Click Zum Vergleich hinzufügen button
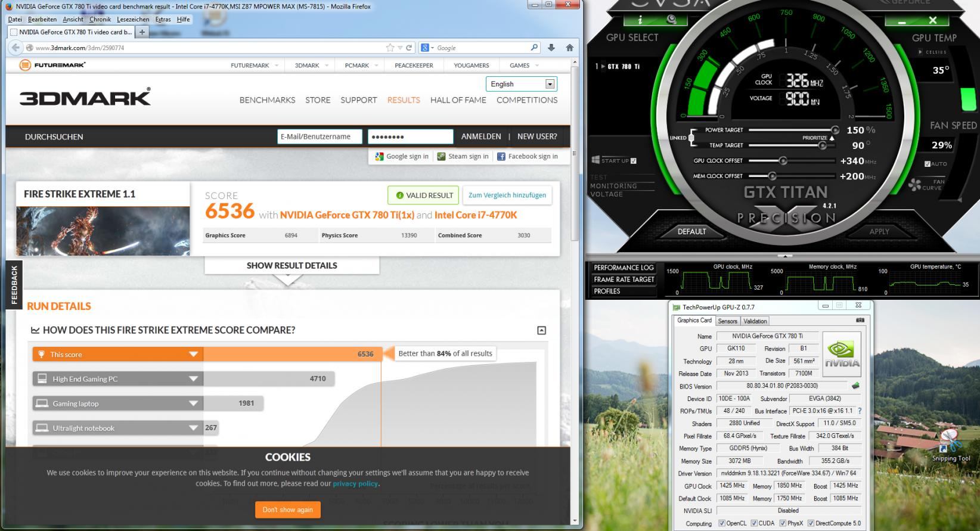The image size is (980, 531). pos(507,195)
